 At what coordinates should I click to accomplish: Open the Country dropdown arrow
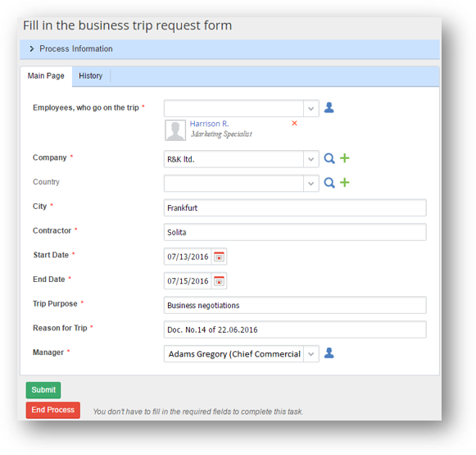(x=311, y=184)
